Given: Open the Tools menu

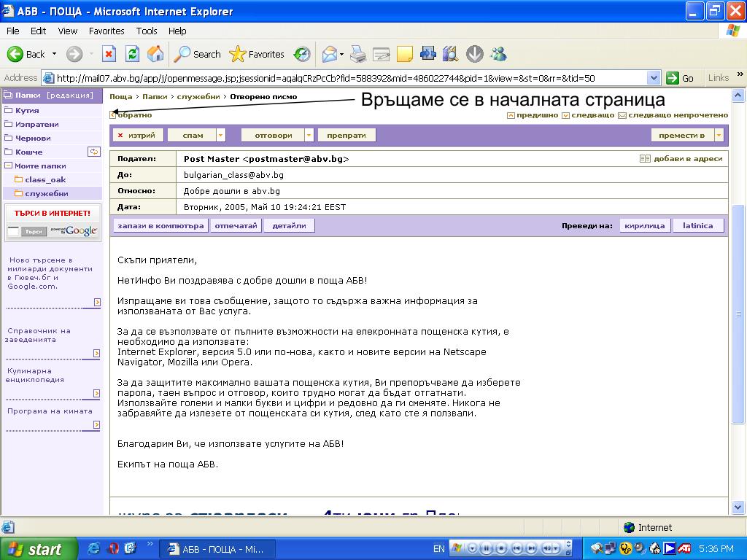Looking at the screenshot, I should (146, 31).
